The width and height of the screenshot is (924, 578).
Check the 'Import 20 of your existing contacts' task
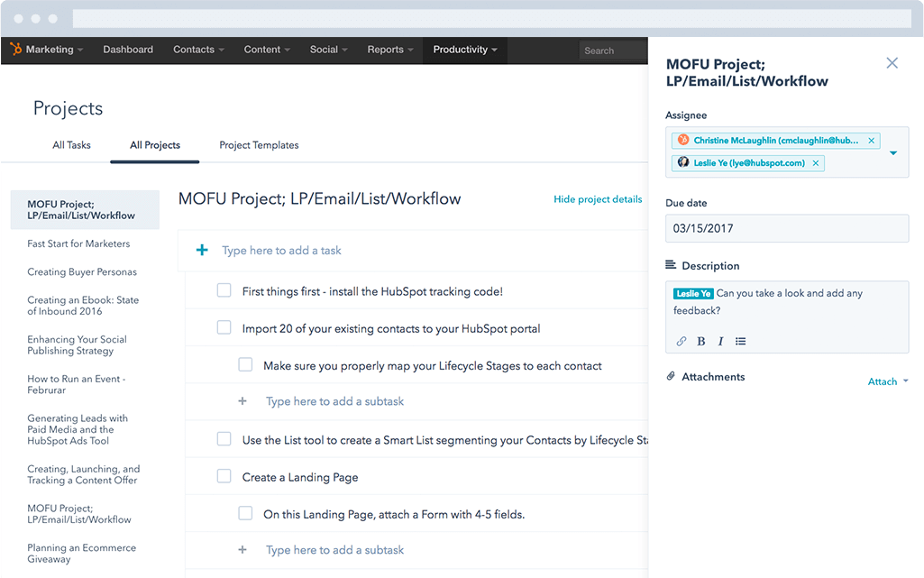point(224,328)
